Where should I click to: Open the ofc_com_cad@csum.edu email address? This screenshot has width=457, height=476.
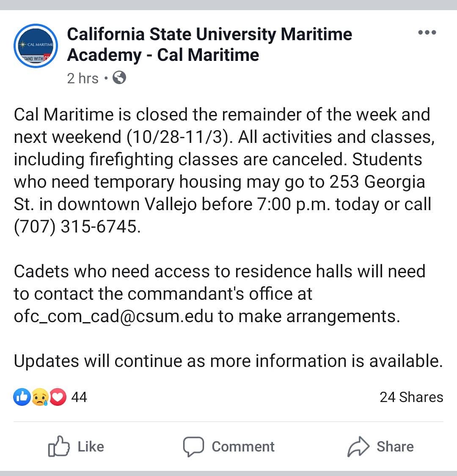tap(114, 316)
